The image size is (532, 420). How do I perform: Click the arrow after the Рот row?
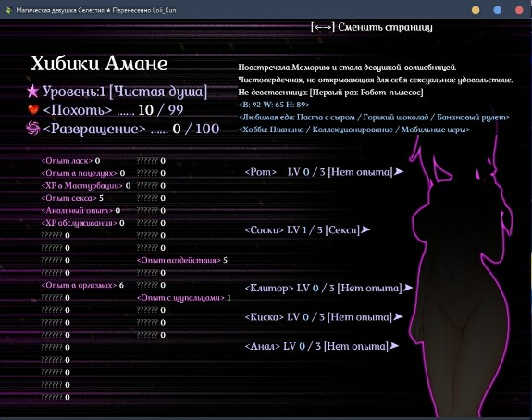point(399,172)
